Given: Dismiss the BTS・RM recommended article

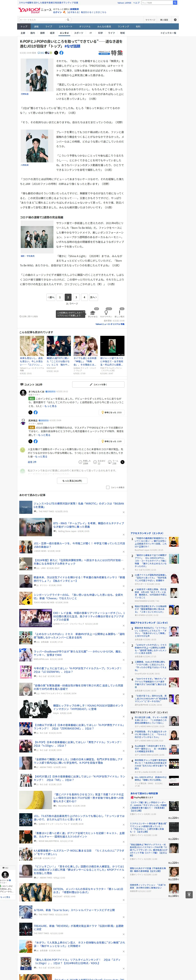Looking at the screenshot, I should coord(123,535).
